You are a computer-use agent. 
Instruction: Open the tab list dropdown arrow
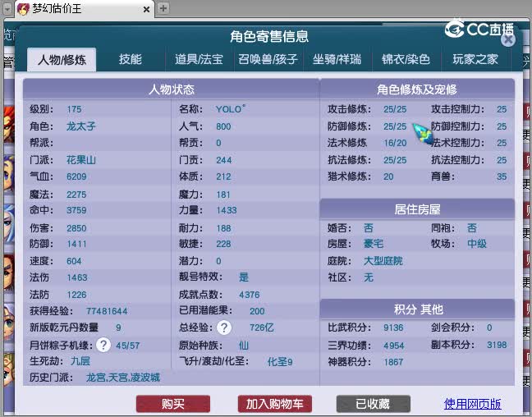(7, 9)
